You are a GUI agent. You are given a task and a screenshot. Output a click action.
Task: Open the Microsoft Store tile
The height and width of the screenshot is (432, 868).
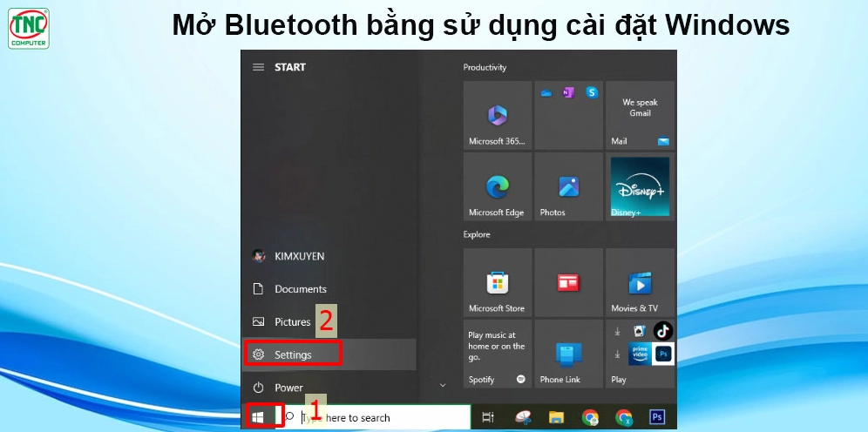(497, 282)
